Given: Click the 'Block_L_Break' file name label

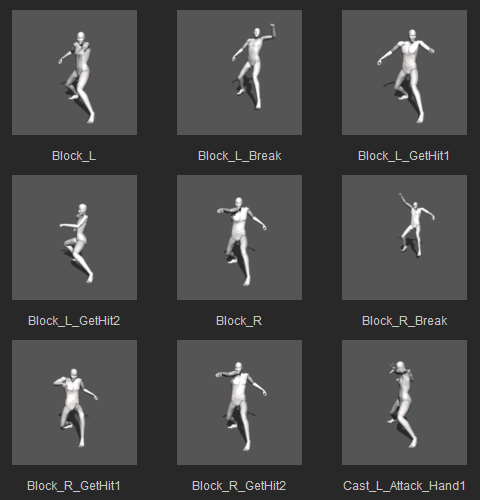Looking at the screenshot, I should tap(239, 156).
